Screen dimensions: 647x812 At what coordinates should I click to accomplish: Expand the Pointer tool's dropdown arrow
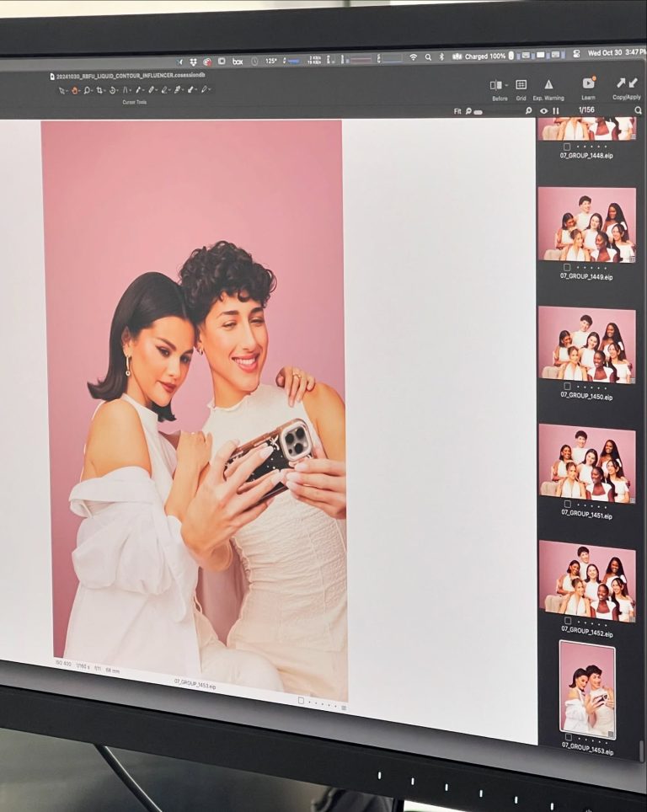(x=67, y=91)
